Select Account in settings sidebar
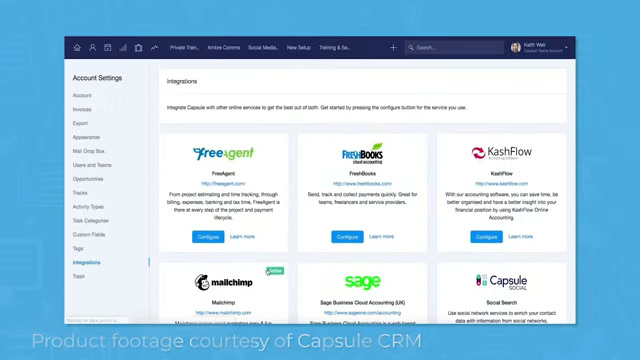The image size is (640, 360). (82, 96)
